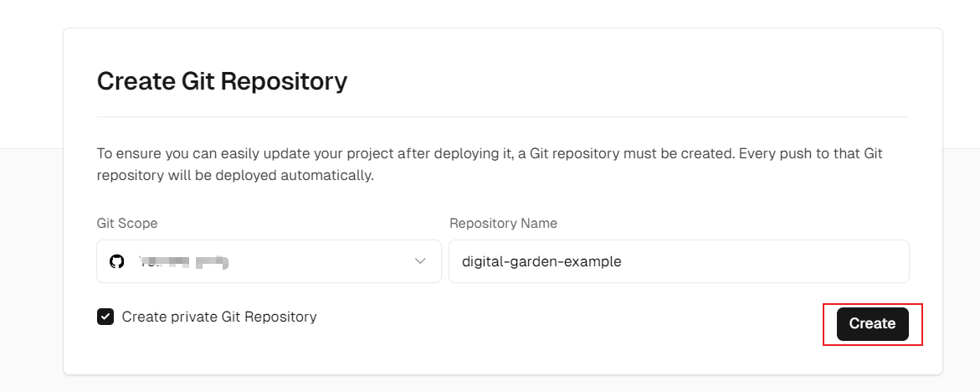Click the "repository will be deployed automatically" line
980x392 pixels.
click(235, 176)
